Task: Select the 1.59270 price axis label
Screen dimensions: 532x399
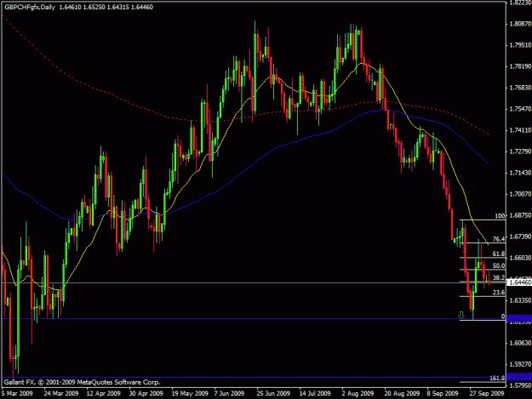Action: 520,364
